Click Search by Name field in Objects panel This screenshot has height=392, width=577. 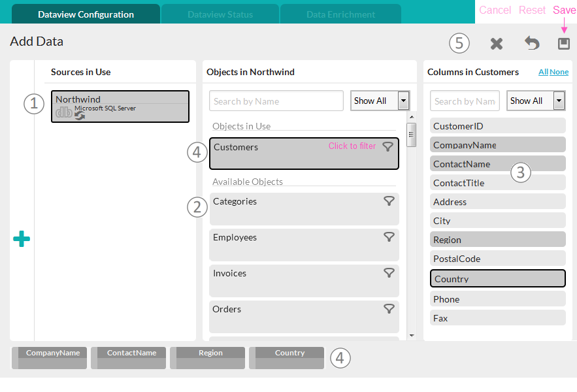click(276, 101)
